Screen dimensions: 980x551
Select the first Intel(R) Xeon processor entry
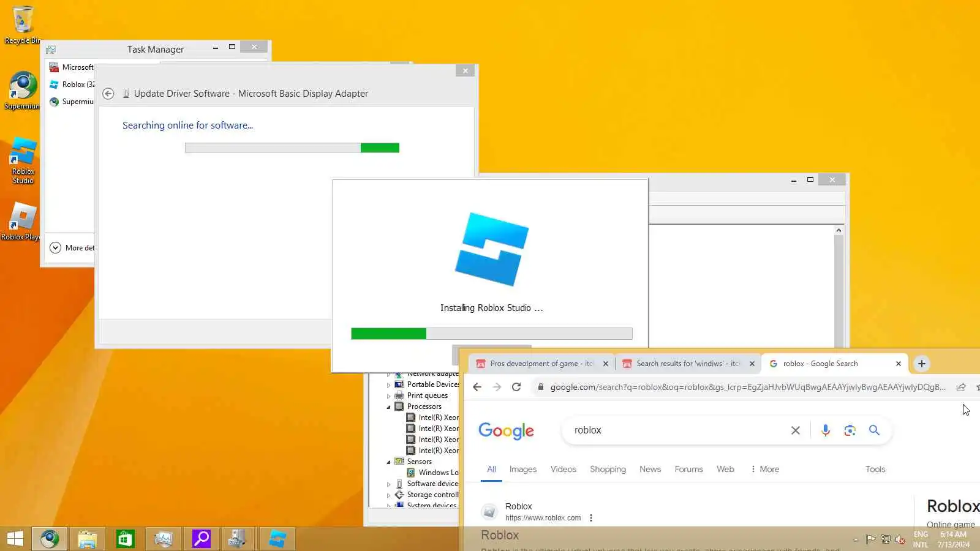pyautogui.click(x=432, y=418)
